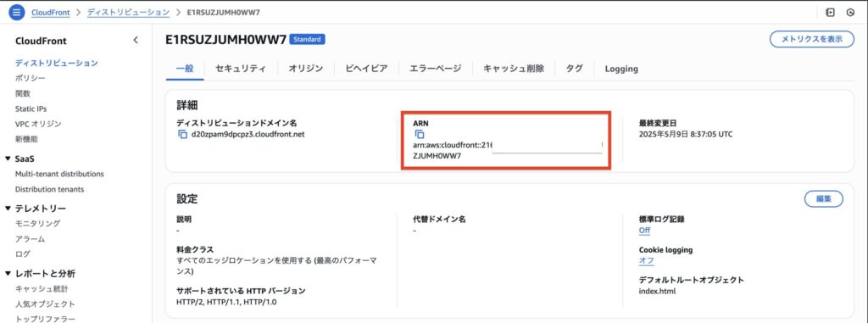Collapse the テレメトリー section in sidebar

tap(8, 209)
